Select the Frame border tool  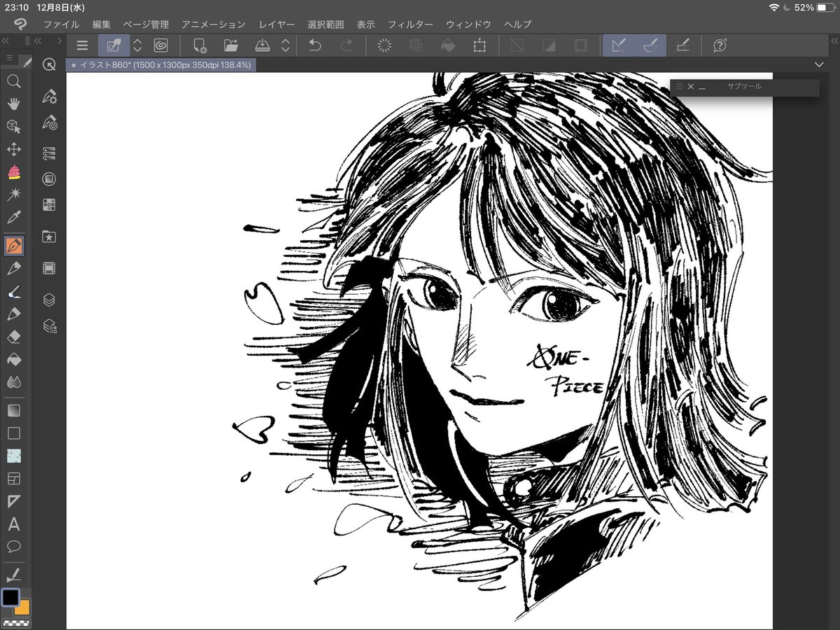point(13,479)
